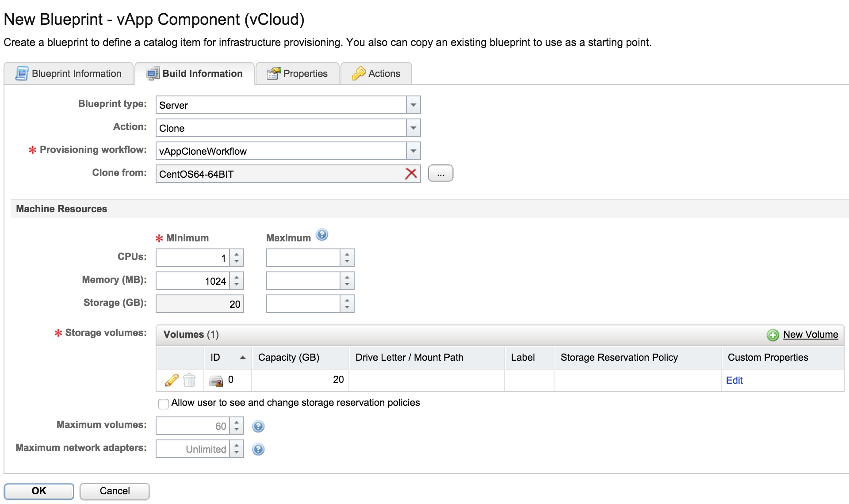Open the Properties tab
The height and width of the screenshot is (504, 849).
298,73
